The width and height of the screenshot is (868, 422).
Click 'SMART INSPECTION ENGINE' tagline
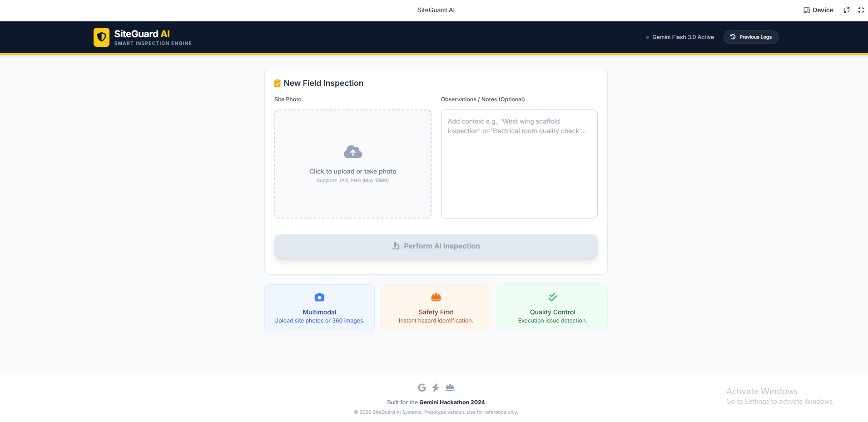[153, 44]
